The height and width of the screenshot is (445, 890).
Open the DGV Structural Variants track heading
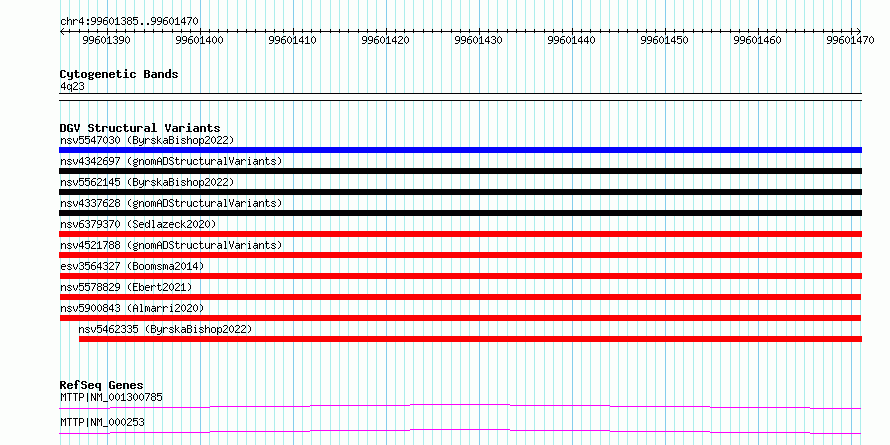[140, 128]
